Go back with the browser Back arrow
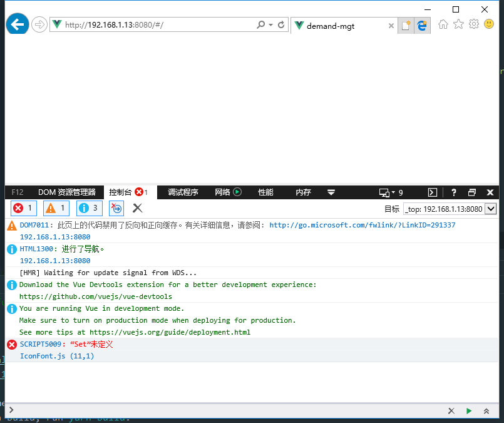The height and width of the screenshot is (423, 504). [x=18, y=24]
